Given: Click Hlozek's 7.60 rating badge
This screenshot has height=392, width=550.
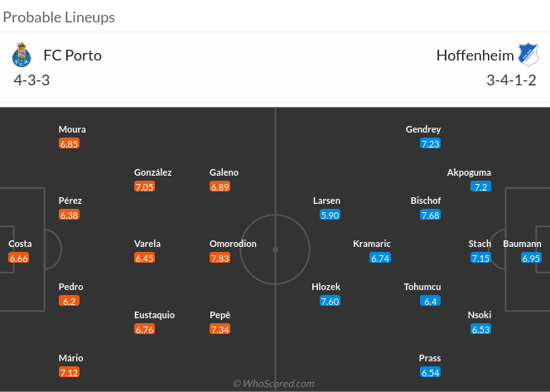Looking at the screenshot, I should coord(330,301).
